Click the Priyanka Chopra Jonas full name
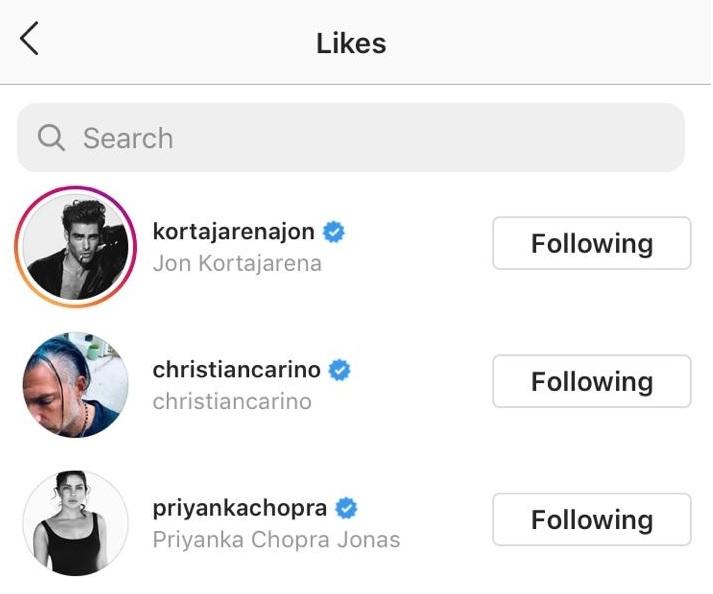This screenshot has height=594, width=713. 275,540
